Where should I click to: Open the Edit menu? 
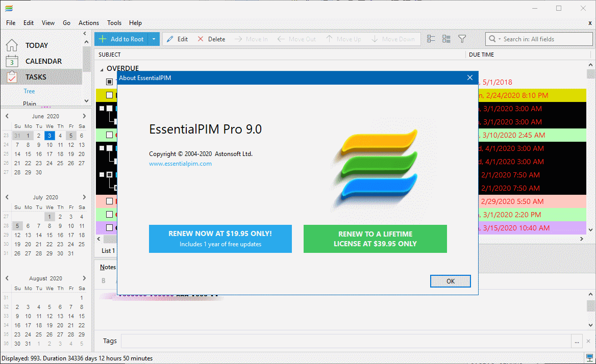(29, 23)
